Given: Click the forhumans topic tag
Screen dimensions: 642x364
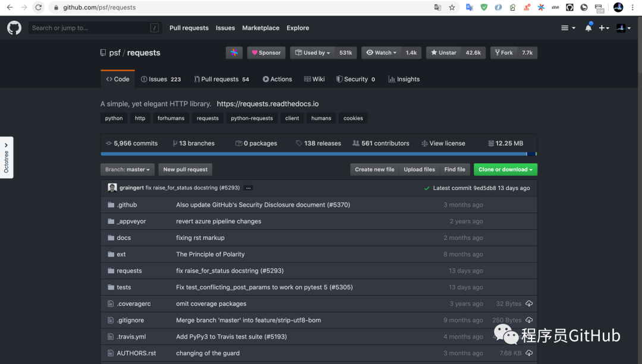Looking at the screenshot, I should point(171,118).
